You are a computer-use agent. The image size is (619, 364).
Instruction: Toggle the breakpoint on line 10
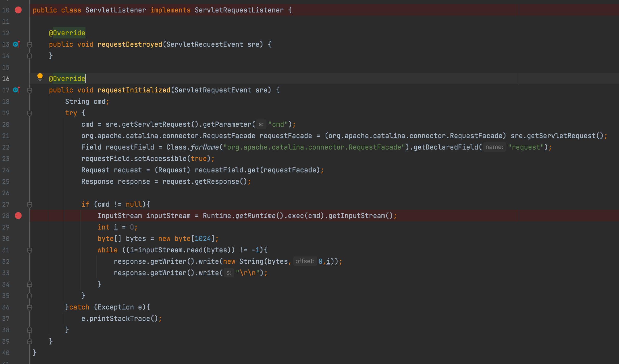tap(18, 10)
